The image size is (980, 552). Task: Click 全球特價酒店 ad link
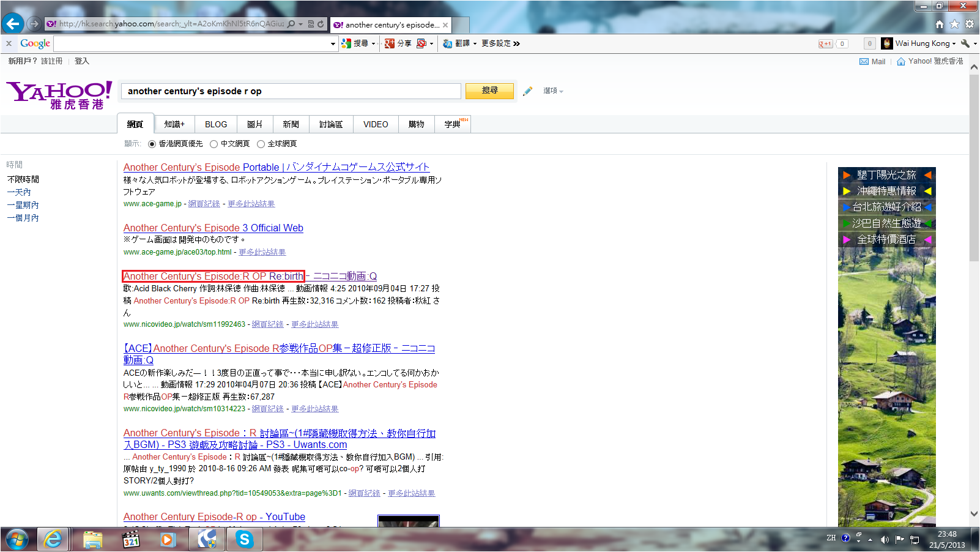(x=886, y=239)
